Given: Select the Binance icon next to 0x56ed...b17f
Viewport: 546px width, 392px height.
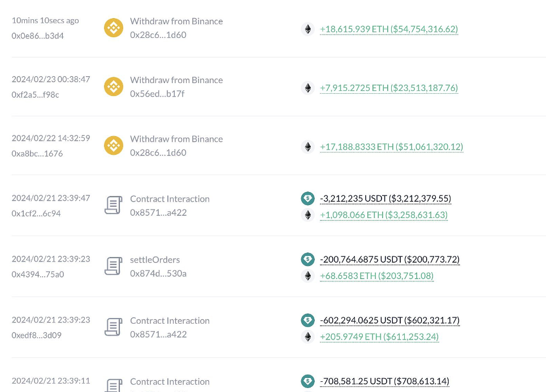Looking at the screenshot, I should click(x=113, y=86).
